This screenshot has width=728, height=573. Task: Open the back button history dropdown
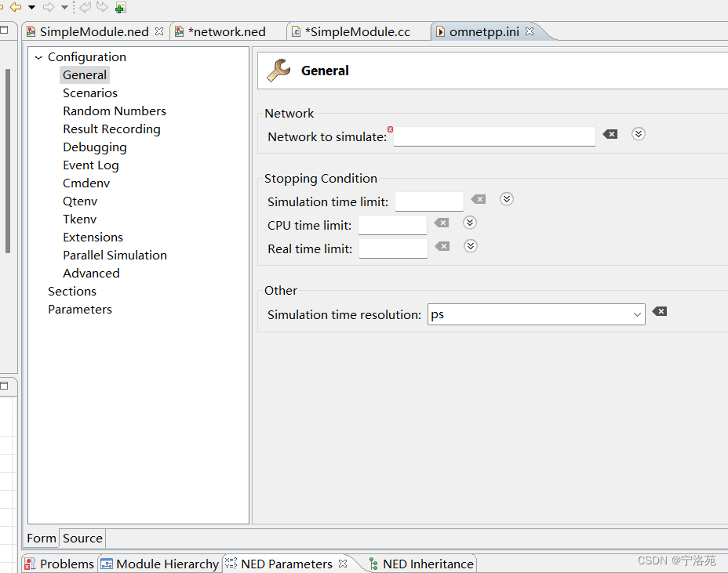[30, 8]
